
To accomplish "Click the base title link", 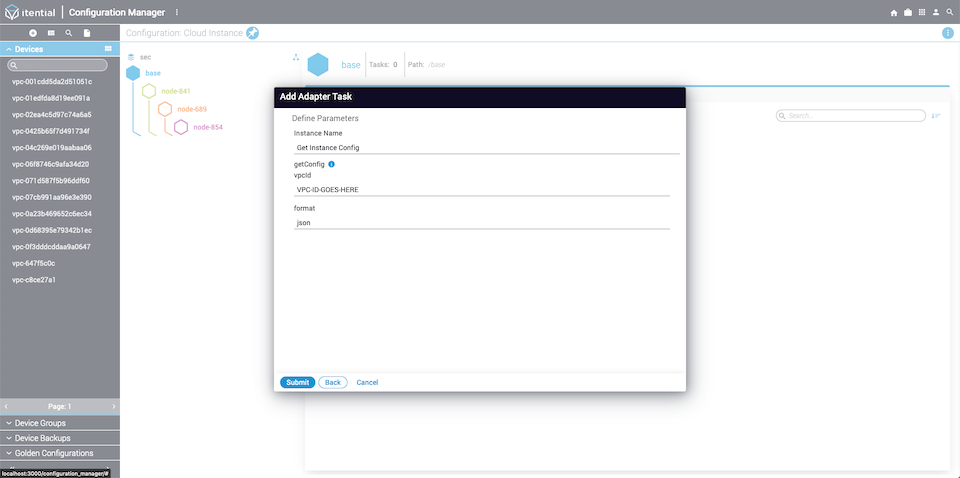I will point(351,65).
